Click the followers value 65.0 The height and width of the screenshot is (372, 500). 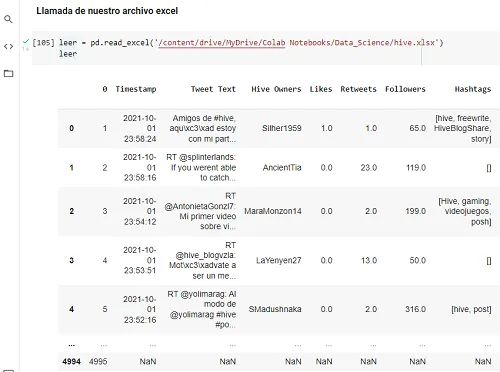point(418,128)
